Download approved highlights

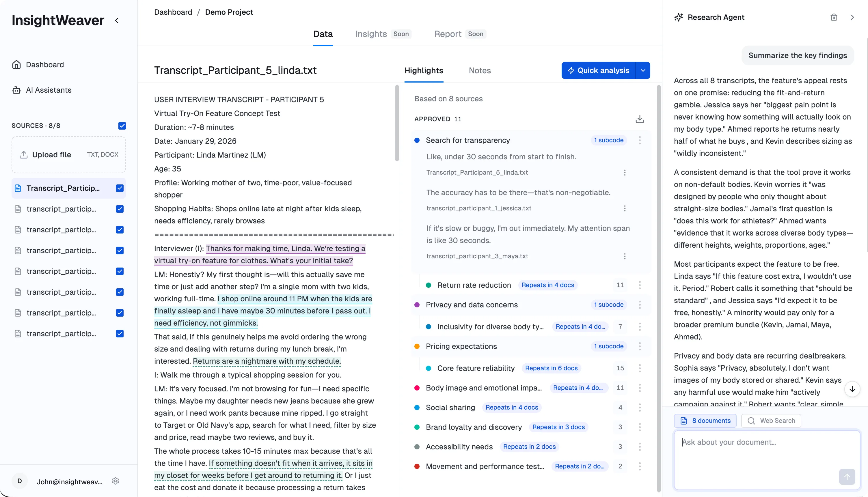[640, 119]
